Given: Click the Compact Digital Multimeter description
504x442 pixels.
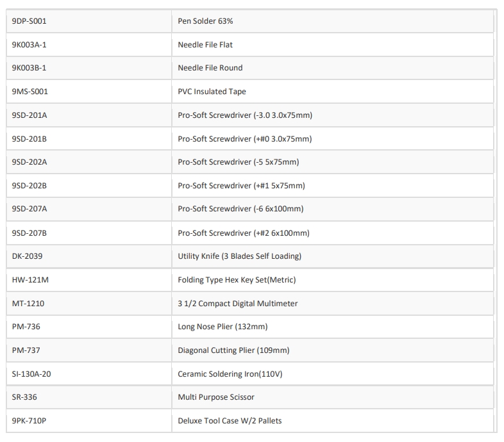Looking at the screenshot, I should (x=237, y=303).
